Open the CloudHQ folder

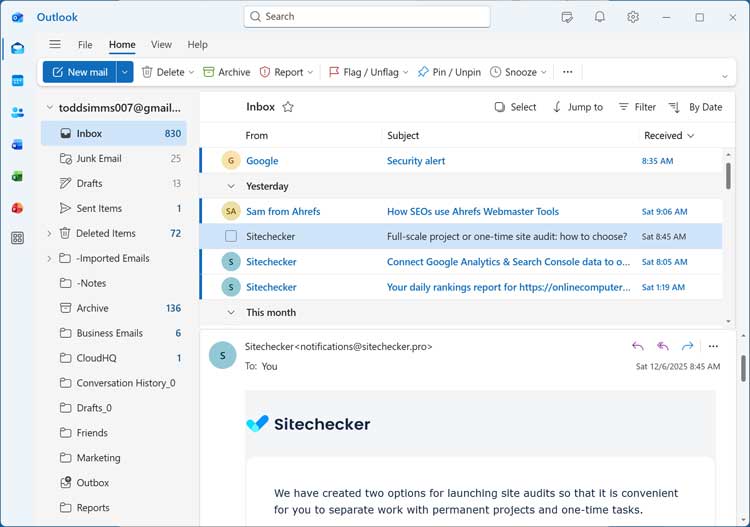[114, 358]
